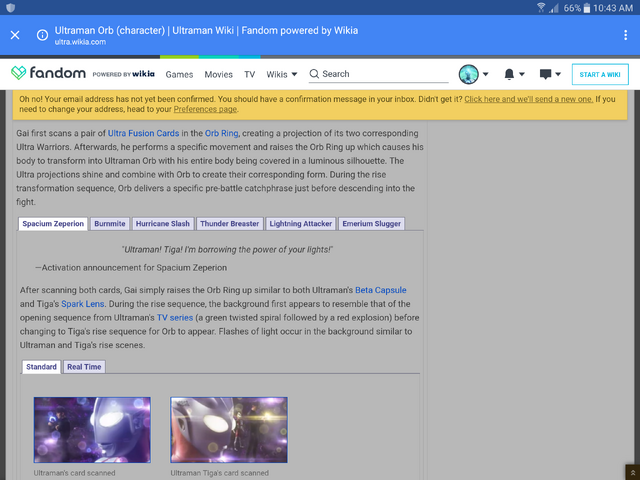Open the Games menu
The image size is (640, 480).
[179, 74]
